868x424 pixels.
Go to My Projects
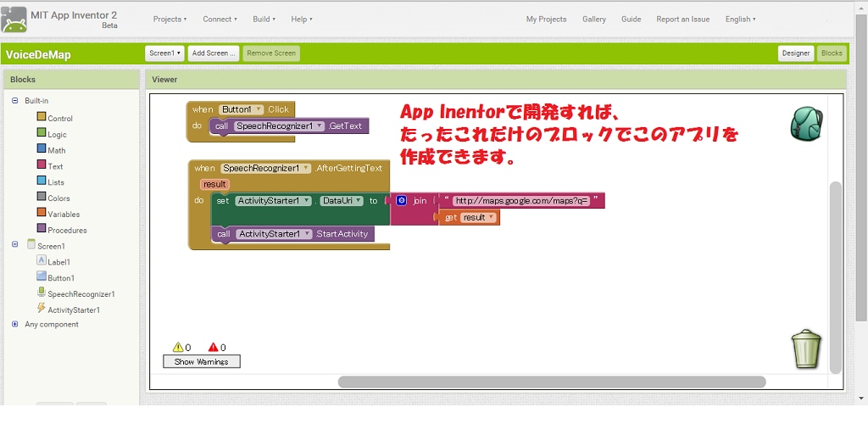point(547,19)
